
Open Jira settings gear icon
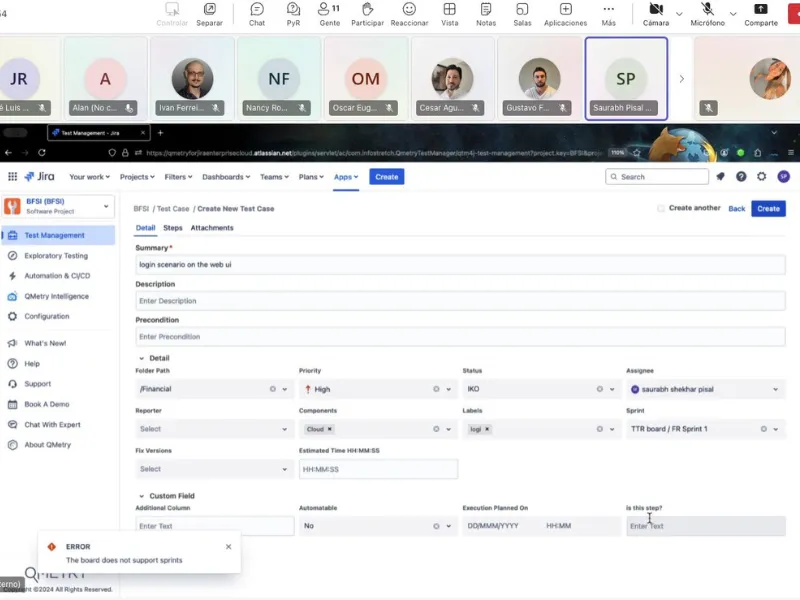pyautogui.click(x=762, y=176)
